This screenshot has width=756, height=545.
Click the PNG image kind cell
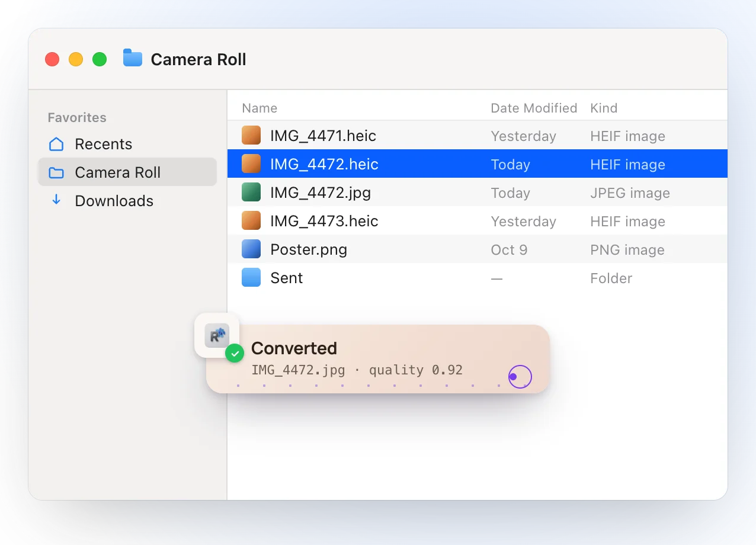627,250
